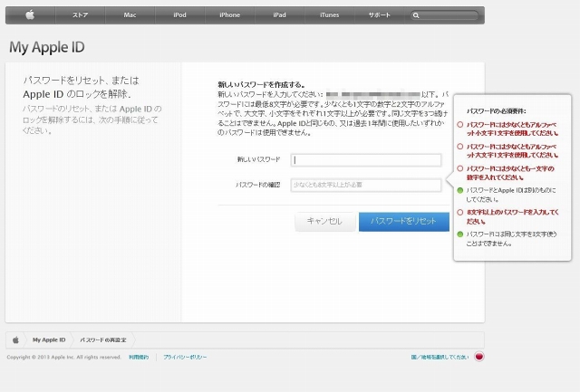Viewport: 580px width, 392px height.
Task: Open the 利用規約 footer link
Action: (x=139, y=358)
